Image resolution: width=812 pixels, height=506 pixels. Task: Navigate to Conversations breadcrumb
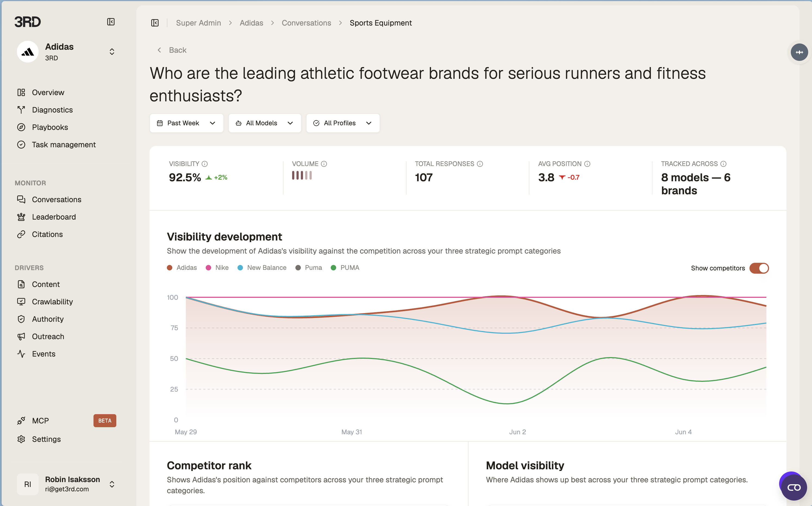click(x=306, y=23)
